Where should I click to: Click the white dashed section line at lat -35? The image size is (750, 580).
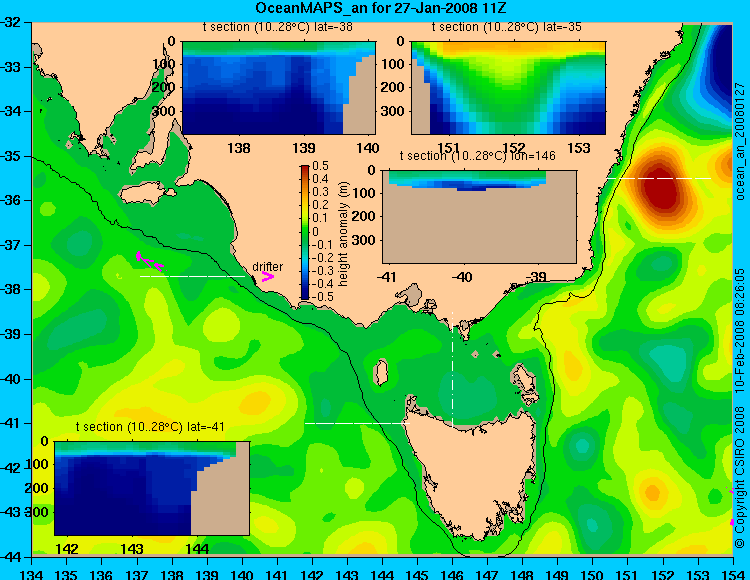659,178
